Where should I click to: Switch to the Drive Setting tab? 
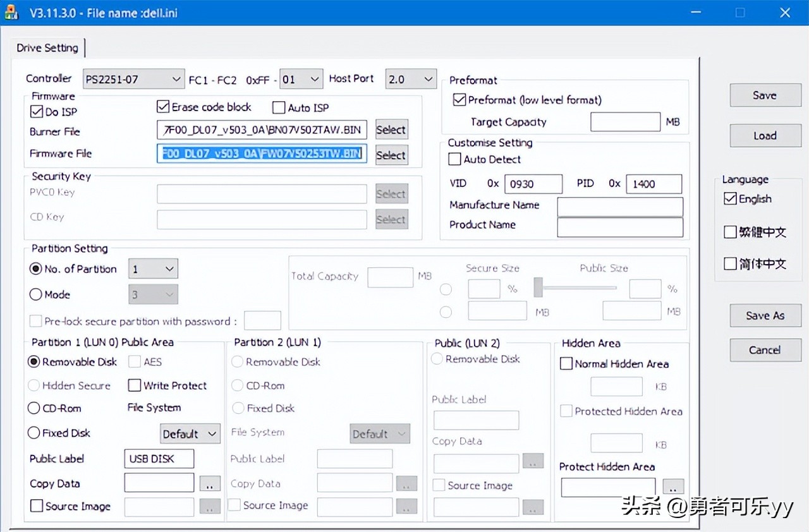point(48,47)
